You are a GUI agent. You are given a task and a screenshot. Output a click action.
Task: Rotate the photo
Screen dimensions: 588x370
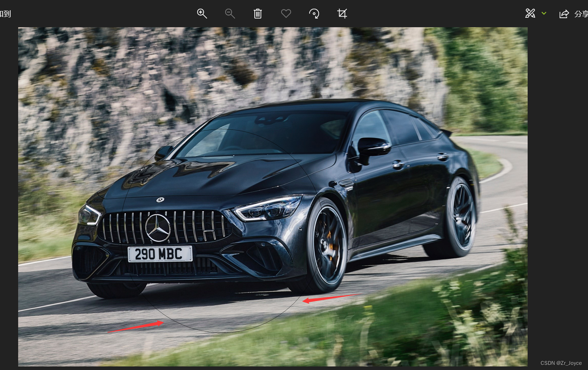tap(314, 14)
